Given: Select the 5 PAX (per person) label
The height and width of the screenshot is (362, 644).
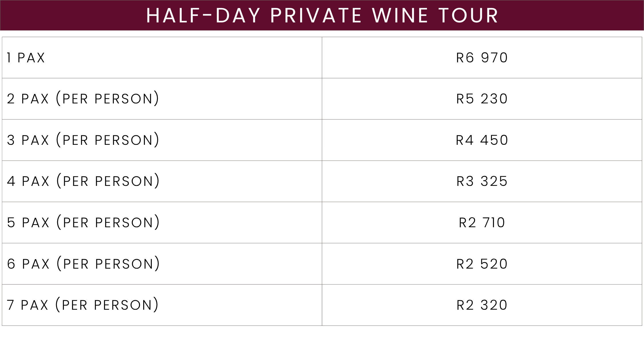Looking at the screenshot, I should (x=83, y=222).
